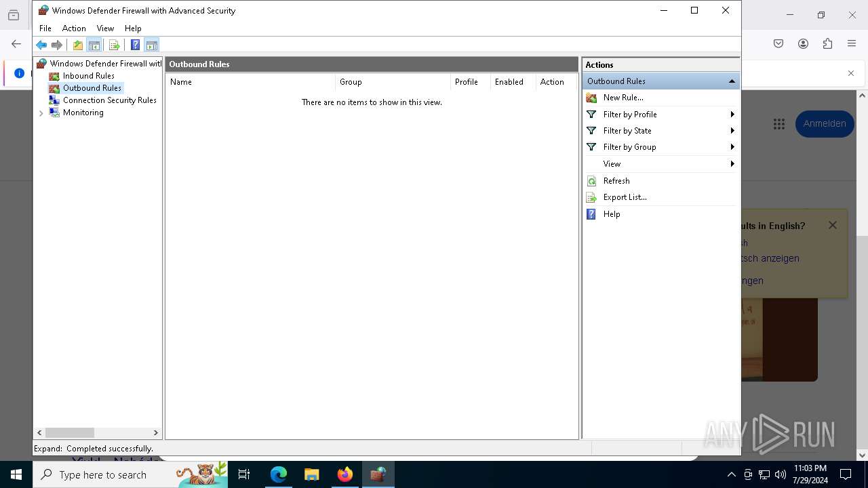Screen dimensions: 868x488
Task: Sort by the Action column header
Action: click(x=555, y=82)
